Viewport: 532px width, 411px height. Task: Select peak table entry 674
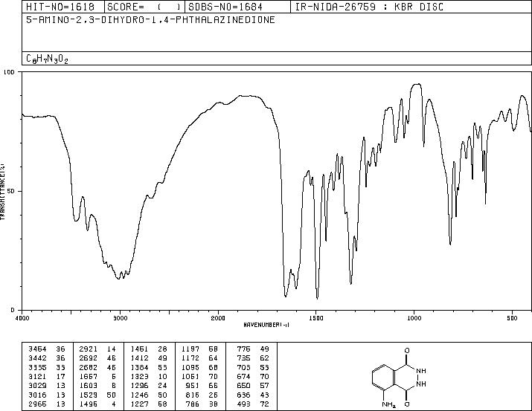(243, 376)
